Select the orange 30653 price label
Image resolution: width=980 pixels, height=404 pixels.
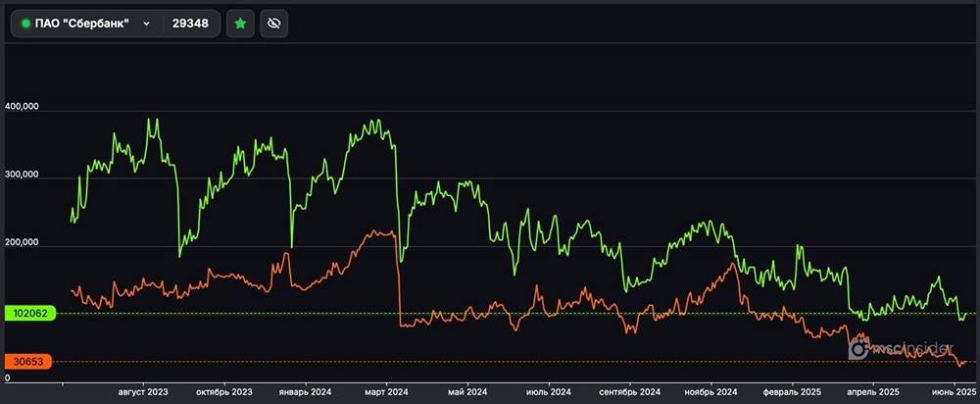[28, 362]
